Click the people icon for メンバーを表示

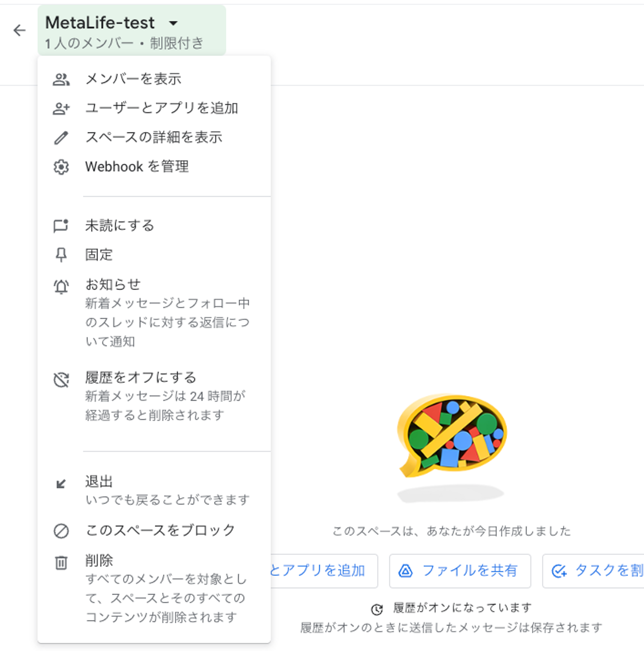tap(61, 80)
